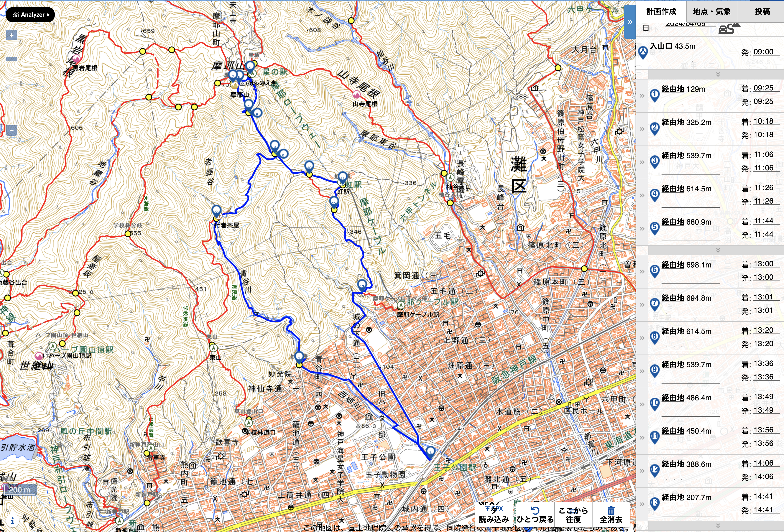Click the 全消去 trash button

click(611, 515)
